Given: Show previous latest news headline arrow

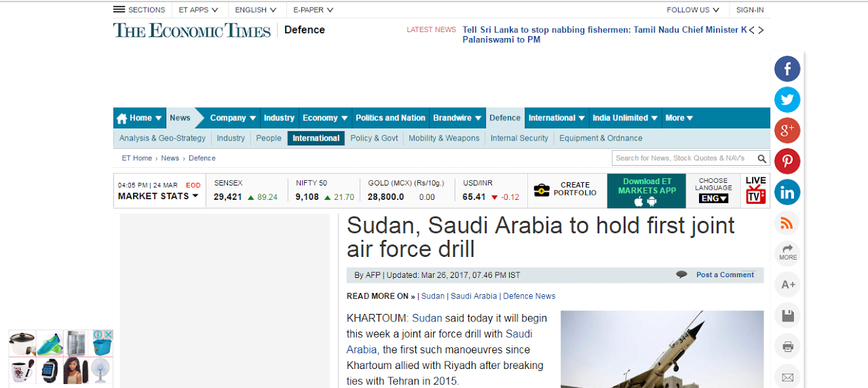Looking at the screenshot, I should point(751,30).
